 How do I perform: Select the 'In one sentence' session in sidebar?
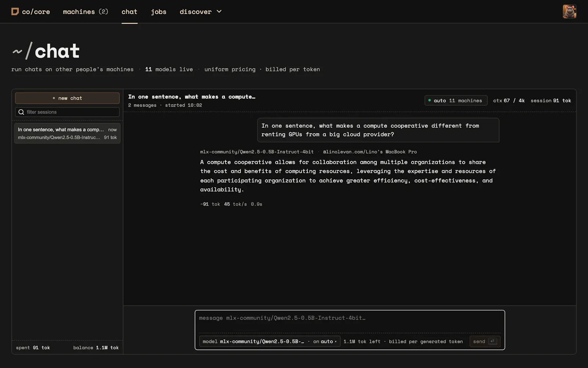67,133
